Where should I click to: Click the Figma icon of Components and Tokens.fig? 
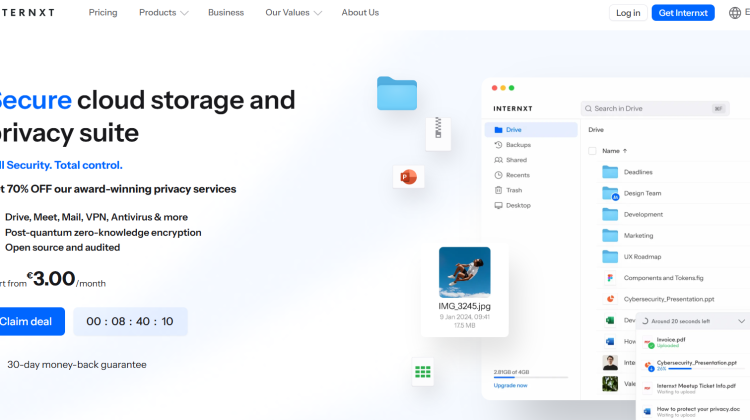610,277
